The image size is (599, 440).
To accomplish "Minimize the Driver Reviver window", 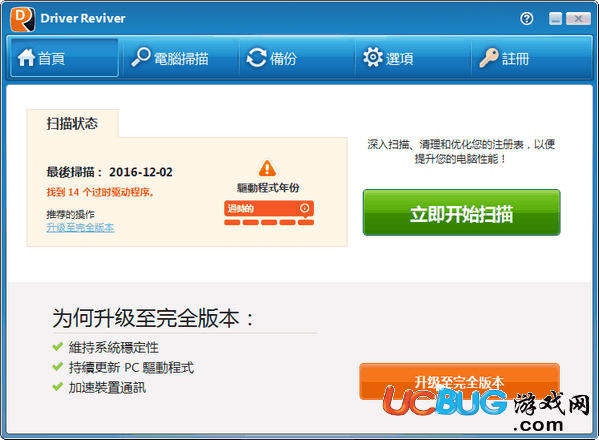I will [x=555, y=18].
